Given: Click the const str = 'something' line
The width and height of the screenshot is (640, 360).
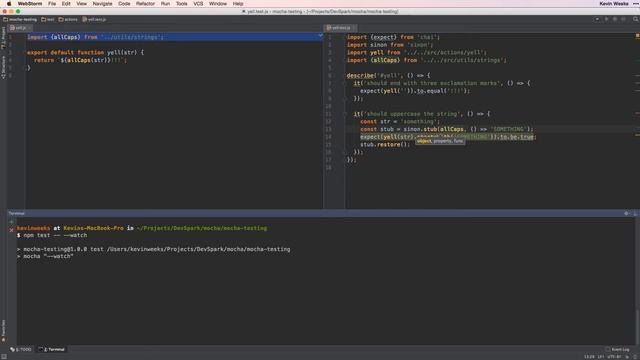Looking at the screenshot, I should [x=400, y=122].
